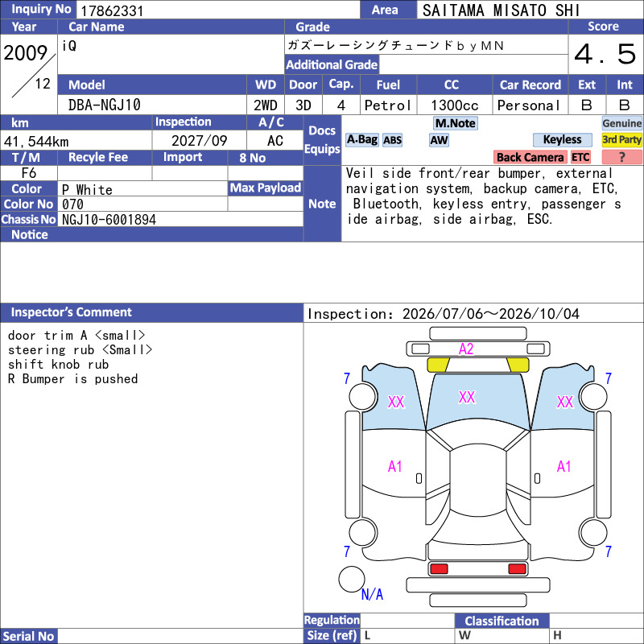Image resolution: width=644 pixels, height=644 pixels.
Task: Click the pink question mark badge
Action: click(x=621, y=157)
